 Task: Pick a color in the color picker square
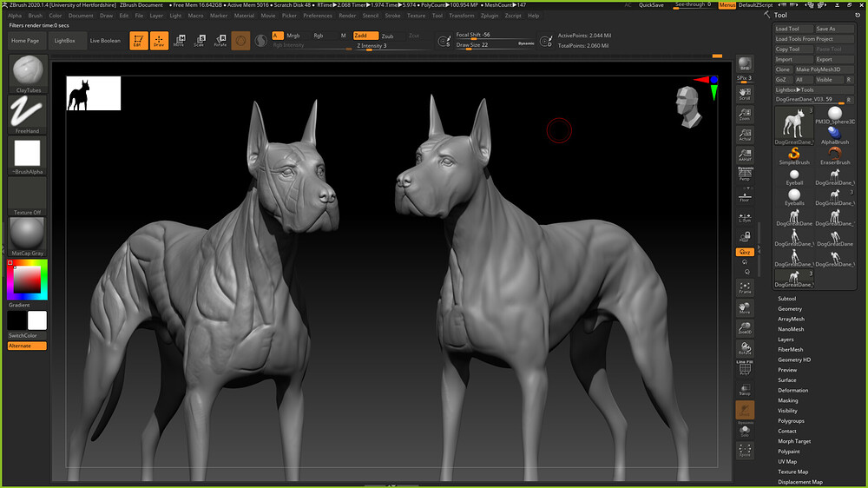[x=27, y=280]
